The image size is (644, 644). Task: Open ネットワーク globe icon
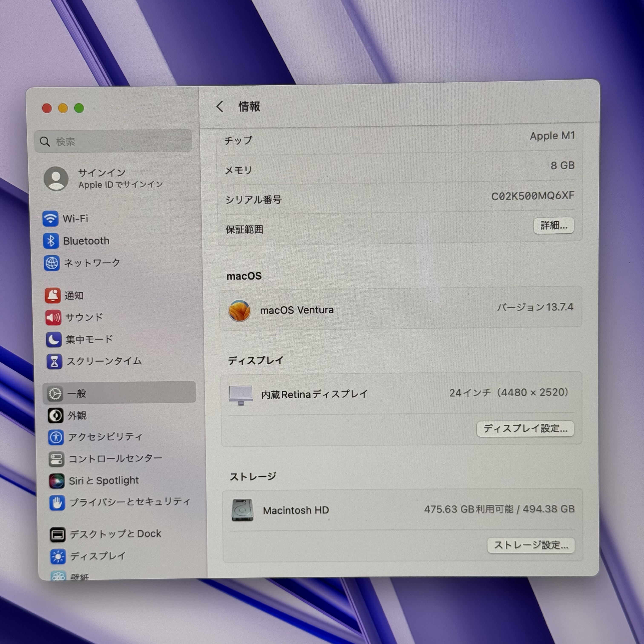coord(52,263)
